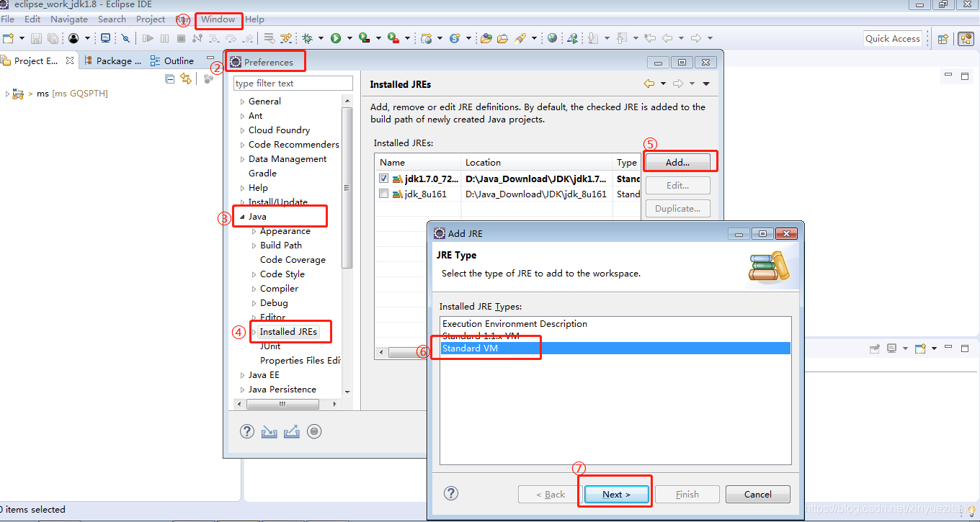Click the Open Type folder icon
Viewport: 980px width, 522px height.
click(x=486, y=38)
